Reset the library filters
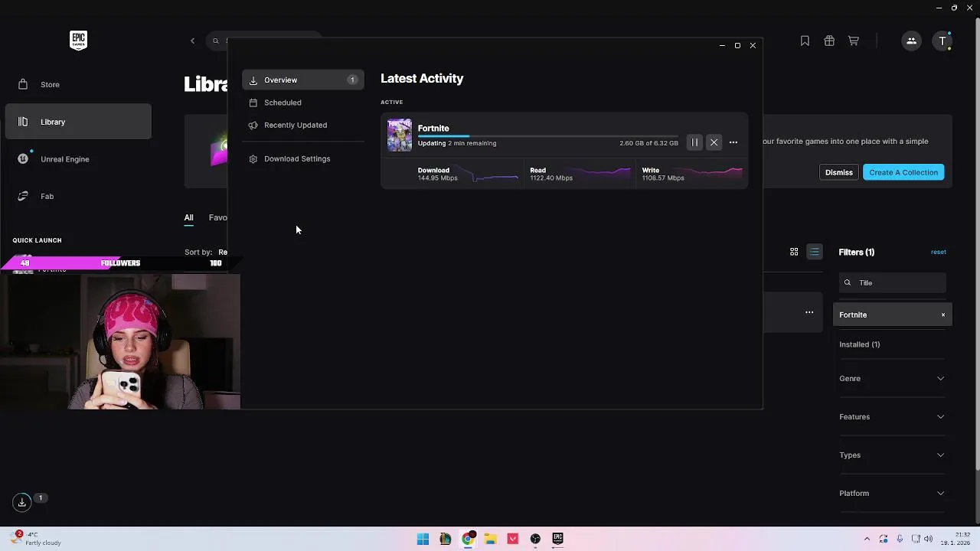The height and width of the screenshot is (551, 980). coord(938,252)
